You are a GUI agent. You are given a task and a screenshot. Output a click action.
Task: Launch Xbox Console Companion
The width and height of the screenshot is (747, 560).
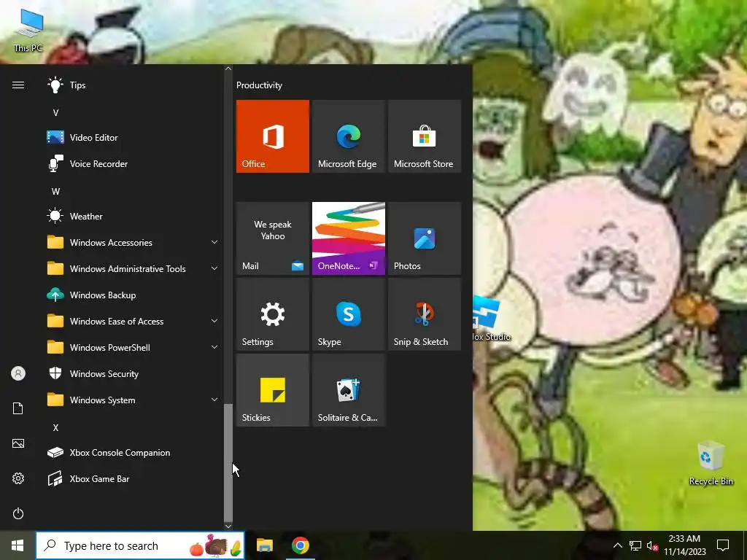point(133,452)
